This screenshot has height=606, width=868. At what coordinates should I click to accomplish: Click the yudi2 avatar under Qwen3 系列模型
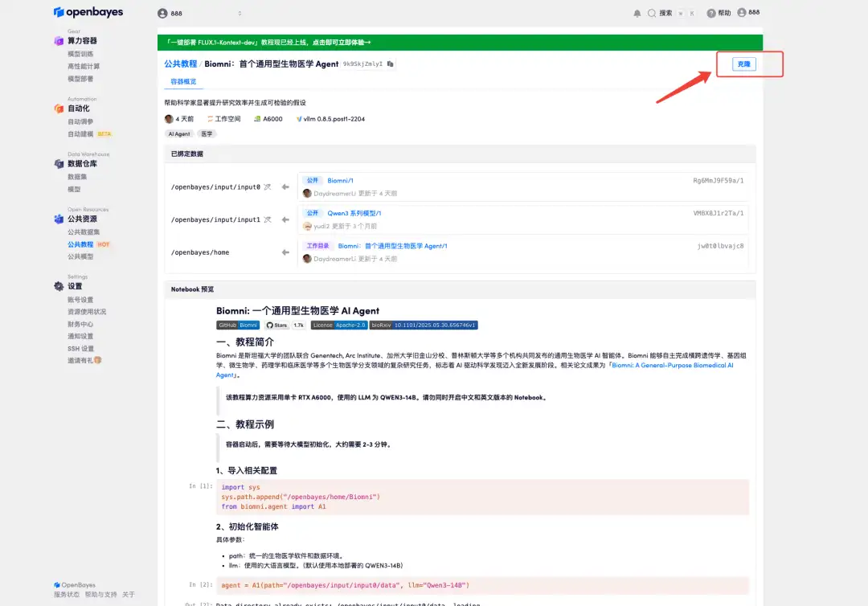click(x=307, y=226)
